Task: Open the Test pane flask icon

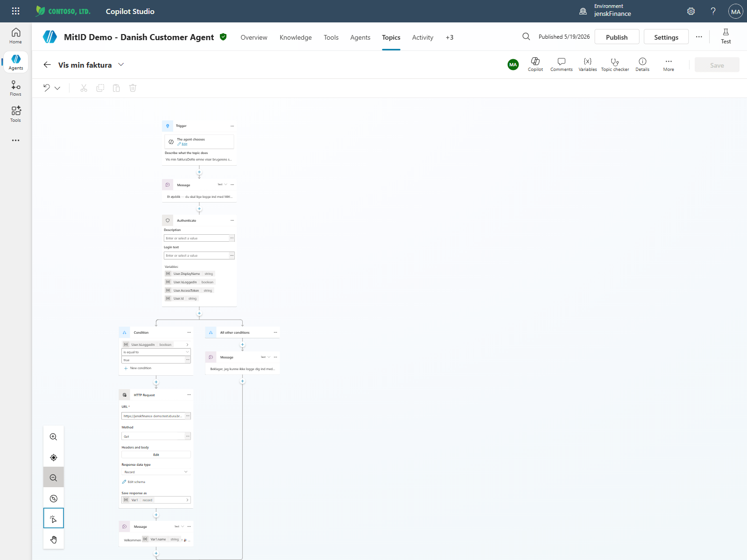Action: [726, 36]
